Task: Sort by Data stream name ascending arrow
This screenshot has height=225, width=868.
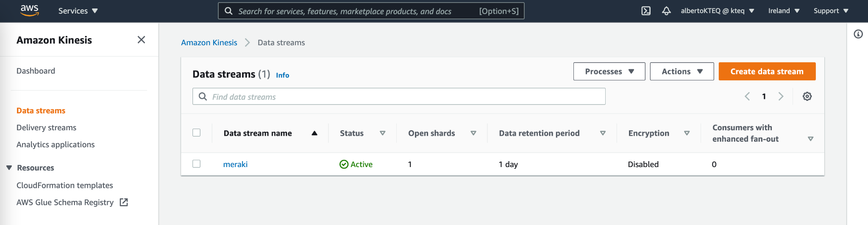Action: tap(314, 133)
